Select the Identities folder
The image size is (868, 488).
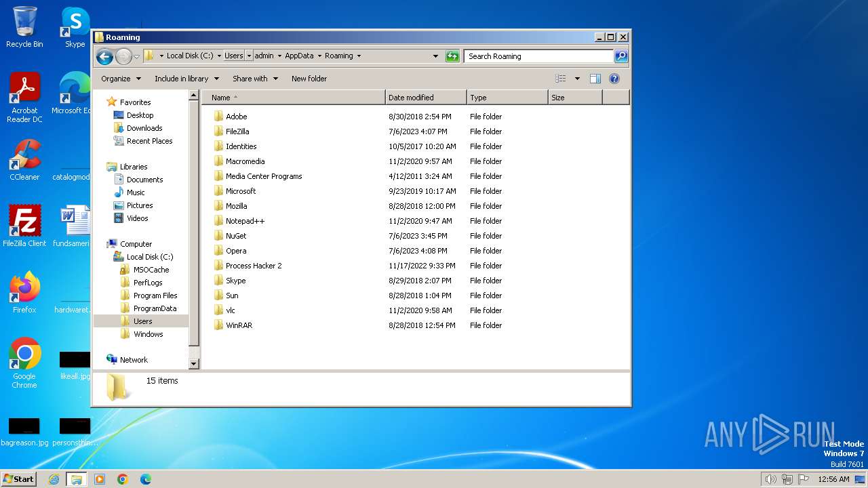point(241,146)
